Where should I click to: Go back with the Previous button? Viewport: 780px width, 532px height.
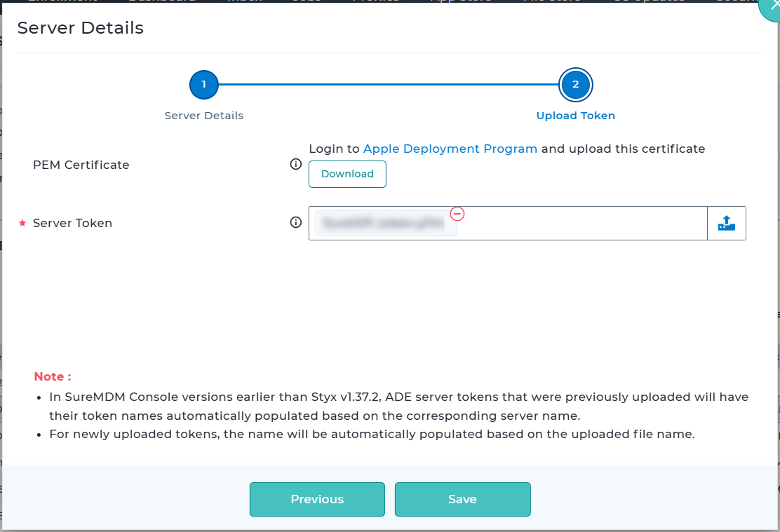[x=317, y=499]
